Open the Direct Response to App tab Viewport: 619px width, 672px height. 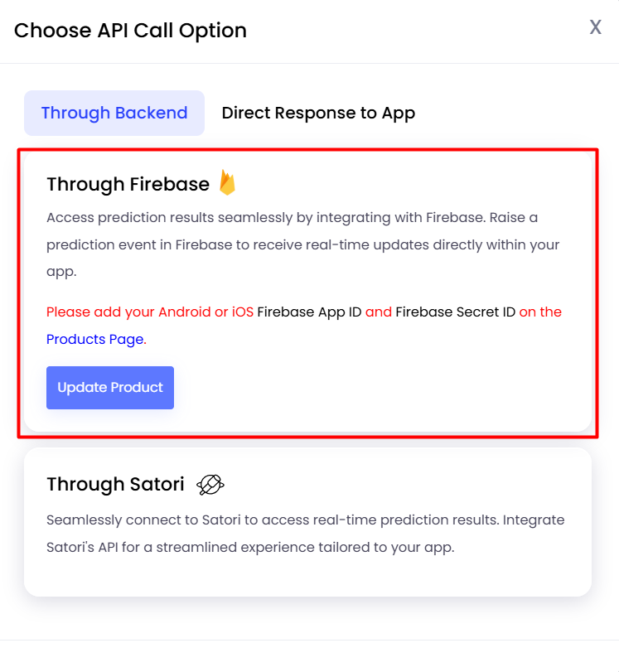318,114
